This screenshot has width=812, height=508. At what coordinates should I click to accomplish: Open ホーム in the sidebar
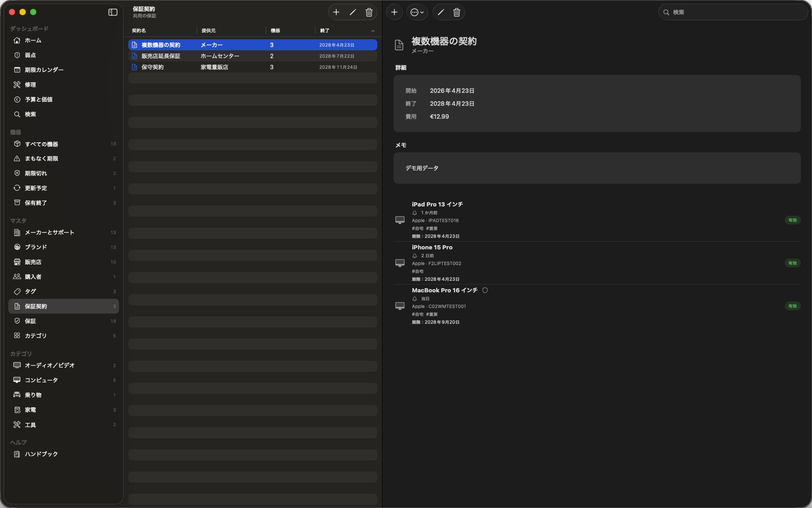[x=64, y=41]
